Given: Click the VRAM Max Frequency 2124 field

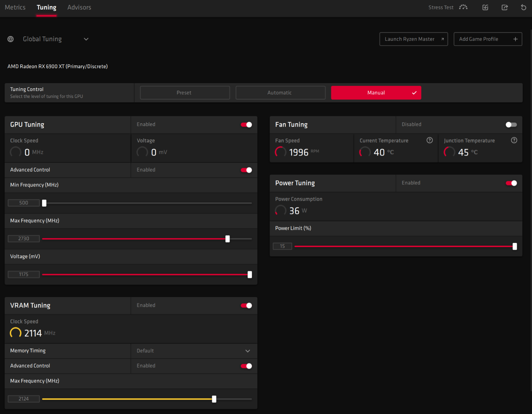Looking at the screenshot, I should click(x=24, y=399).
